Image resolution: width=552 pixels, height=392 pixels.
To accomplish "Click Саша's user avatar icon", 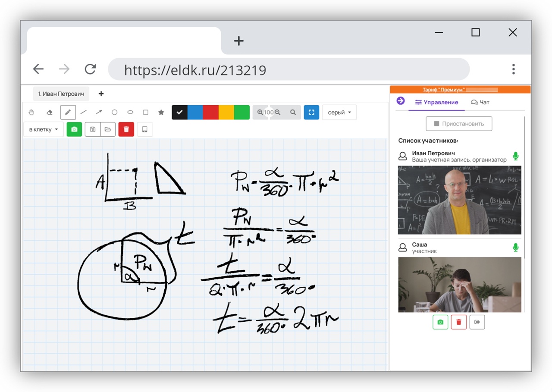I will pos(403,248).
